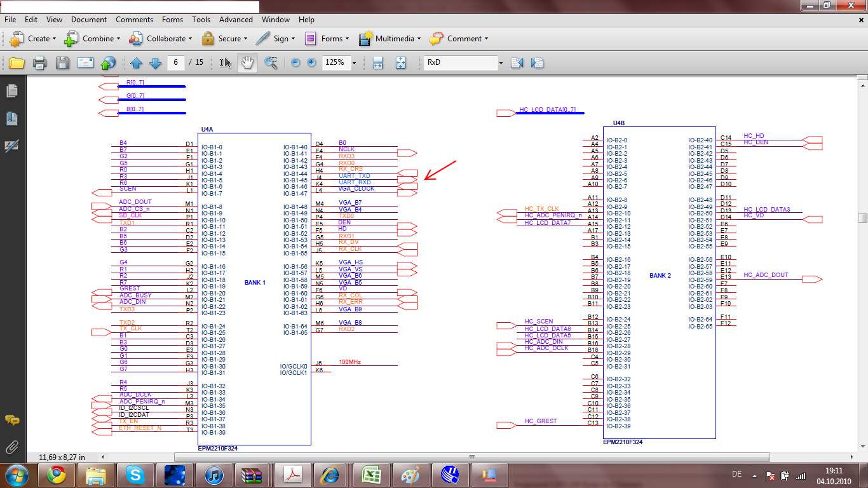Print the document using the printer icon
This screenshot has width=868, height=488.
click(x=39, y=62)
